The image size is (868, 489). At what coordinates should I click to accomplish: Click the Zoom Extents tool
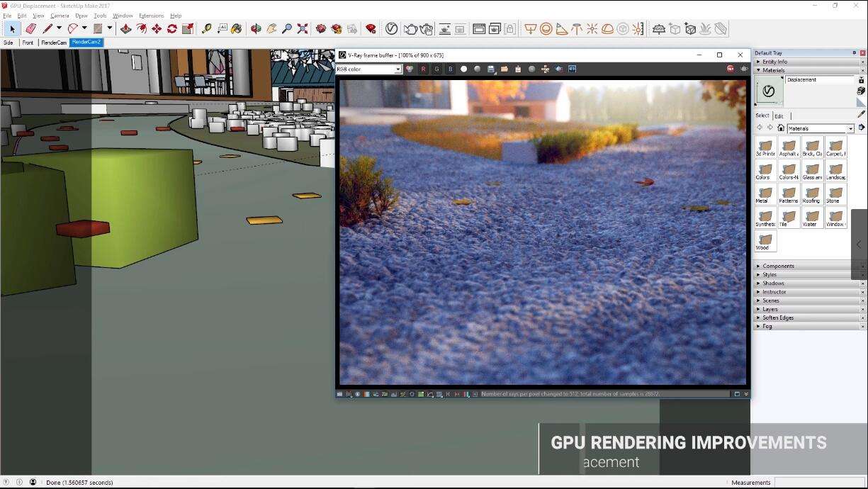[x=303, y=29]
